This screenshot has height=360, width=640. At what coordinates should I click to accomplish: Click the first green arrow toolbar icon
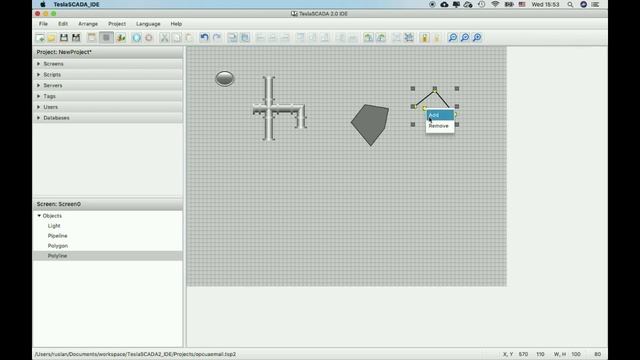pos(369,38)
